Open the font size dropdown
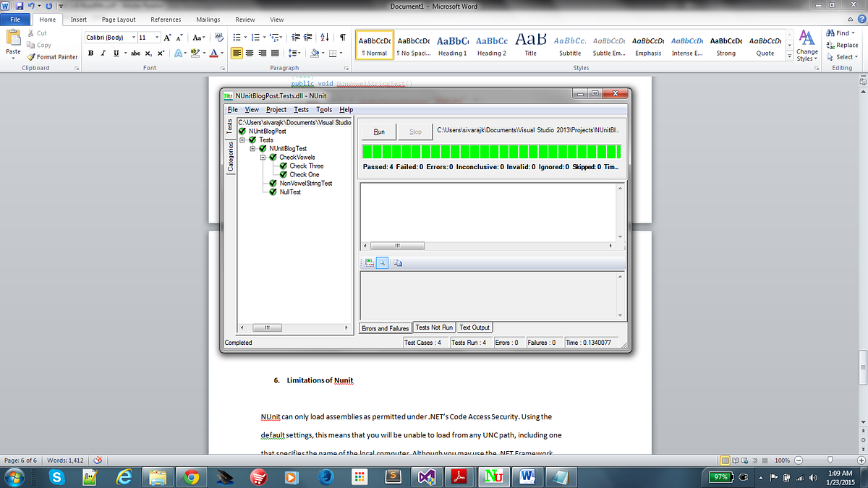The image size is (868, 488). pos(158,38)
